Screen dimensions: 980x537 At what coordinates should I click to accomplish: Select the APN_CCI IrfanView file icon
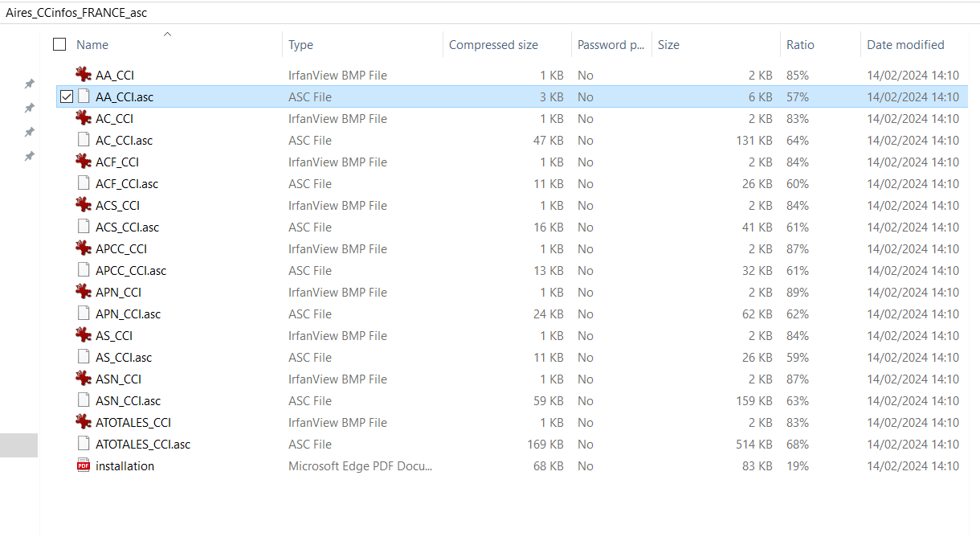point(84,292)
